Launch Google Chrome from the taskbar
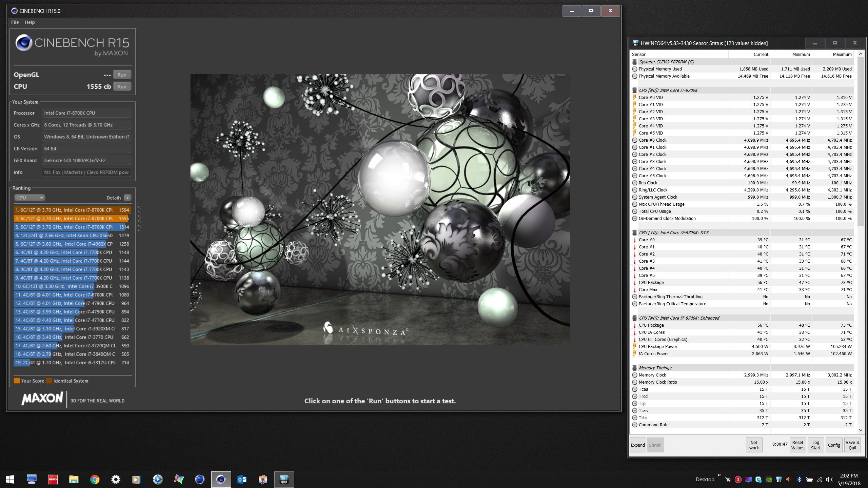Viewport: 868px width, 488px height. coord(95,479)
